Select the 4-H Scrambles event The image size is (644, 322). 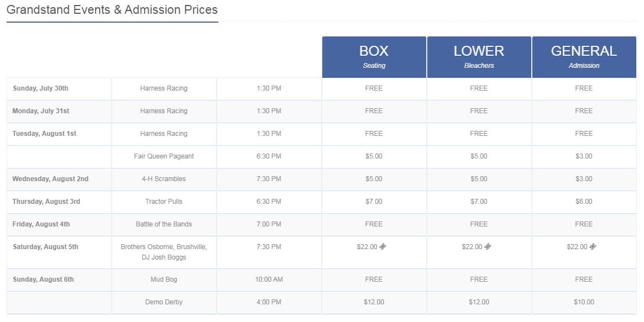click(x=164, y=178)
